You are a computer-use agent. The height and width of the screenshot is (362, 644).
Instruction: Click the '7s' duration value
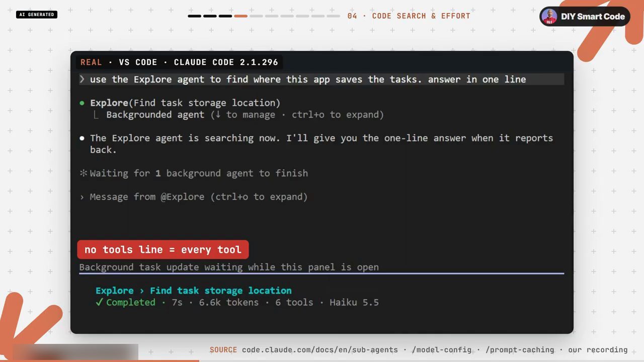(x=177, y=302)
